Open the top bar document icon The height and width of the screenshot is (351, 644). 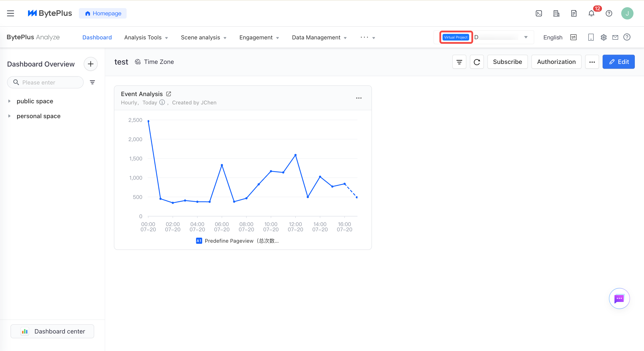tap(574, 13)
